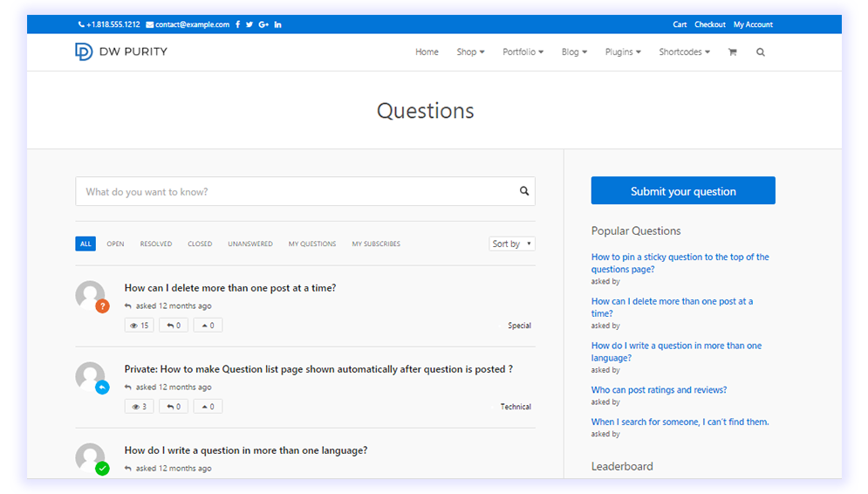
Task: Open popular question about pinning a sticky question
Action: (x=680, y=263)
